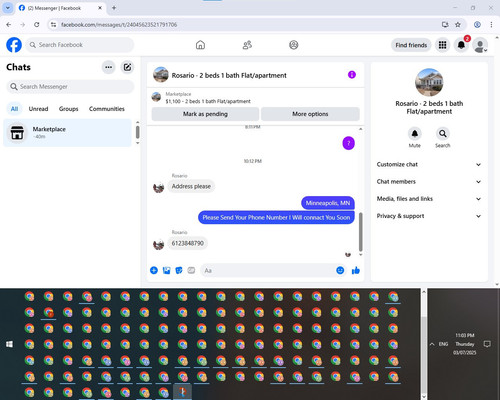The image size is (500, 400).
Task: Open the Account avatar menu
Action: click(x=480, y=45)
